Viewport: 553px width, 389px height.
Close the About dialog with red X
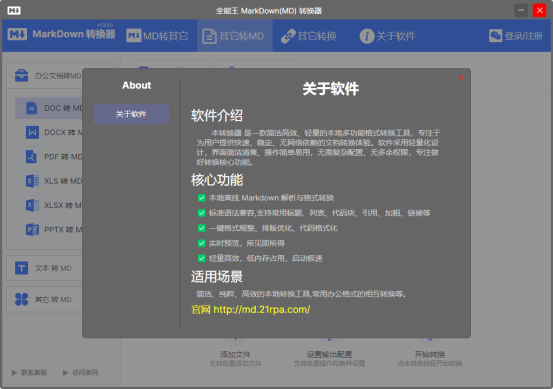click(x=461, y=78)
